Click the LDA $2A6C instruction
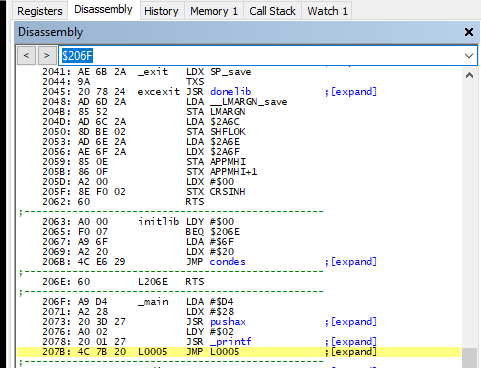 [x=213, y=122]
